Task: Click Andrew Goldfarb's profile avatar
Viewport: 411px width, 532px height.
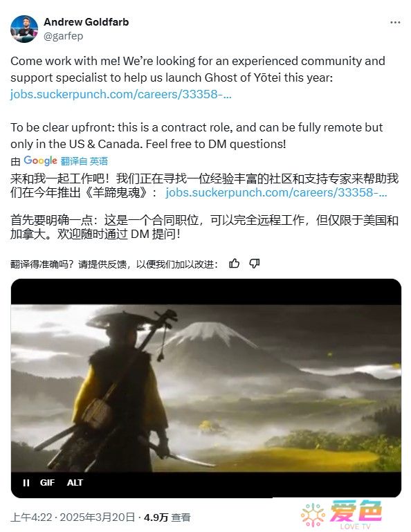Action: 24,29
